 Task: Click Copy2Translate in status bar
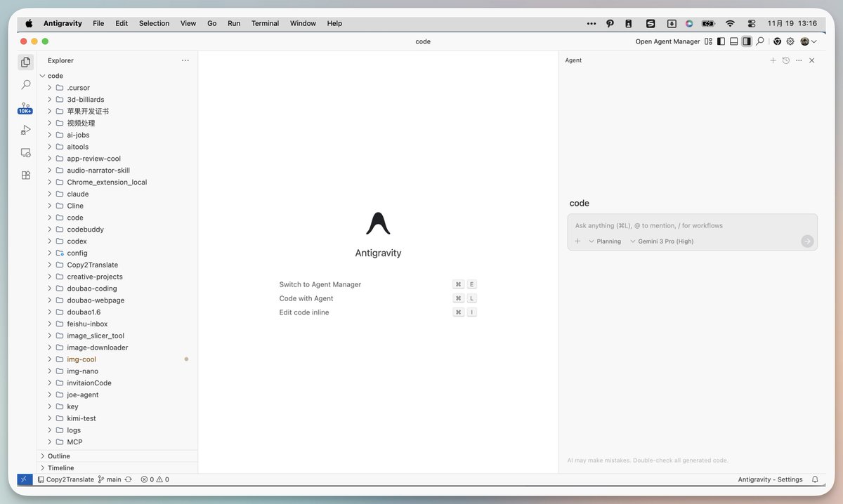(65, 479)
